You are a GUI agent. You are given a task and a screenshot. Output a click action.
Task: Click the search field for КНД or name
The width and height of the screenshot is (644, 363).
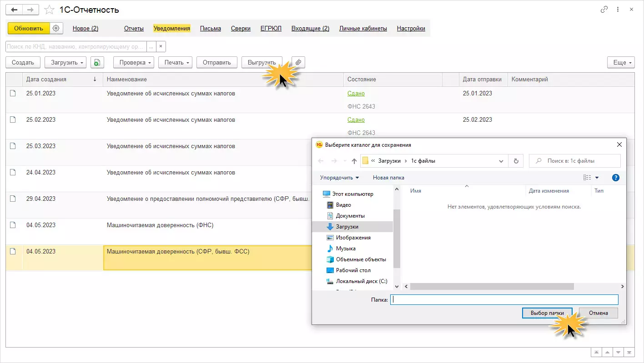pos(76,46)
